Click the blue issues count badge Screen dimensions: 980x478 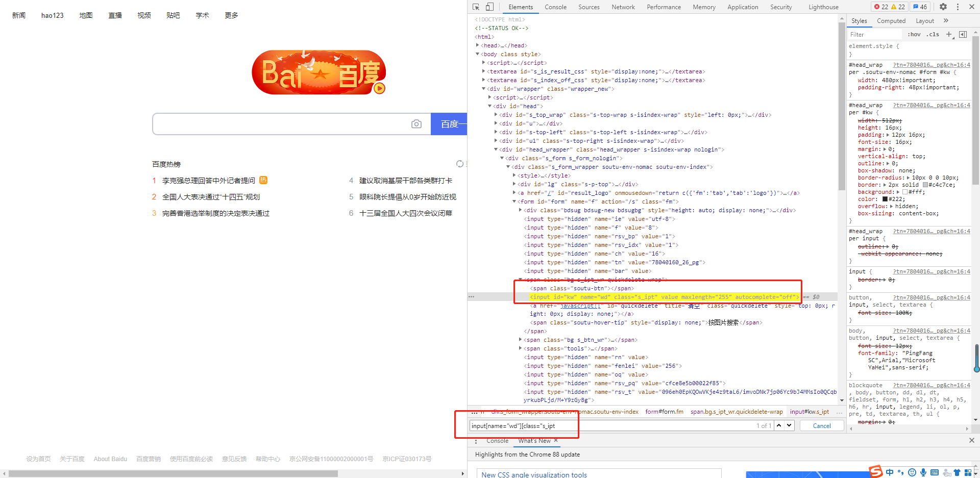(920, 7)
